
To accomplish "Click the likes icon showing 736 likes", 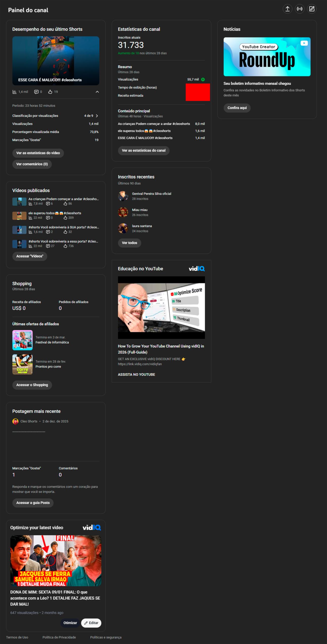I will pos(65,246).
